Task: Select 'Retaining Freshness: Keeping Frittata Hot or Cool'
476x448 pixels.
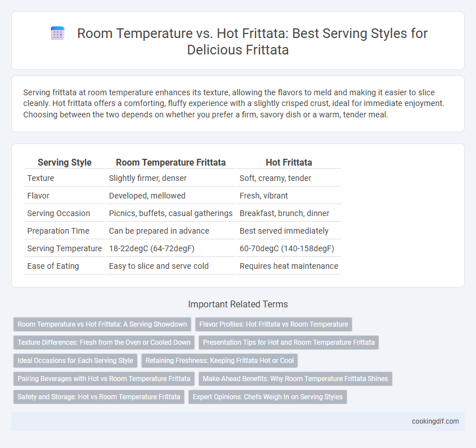Action: [219, 361]
